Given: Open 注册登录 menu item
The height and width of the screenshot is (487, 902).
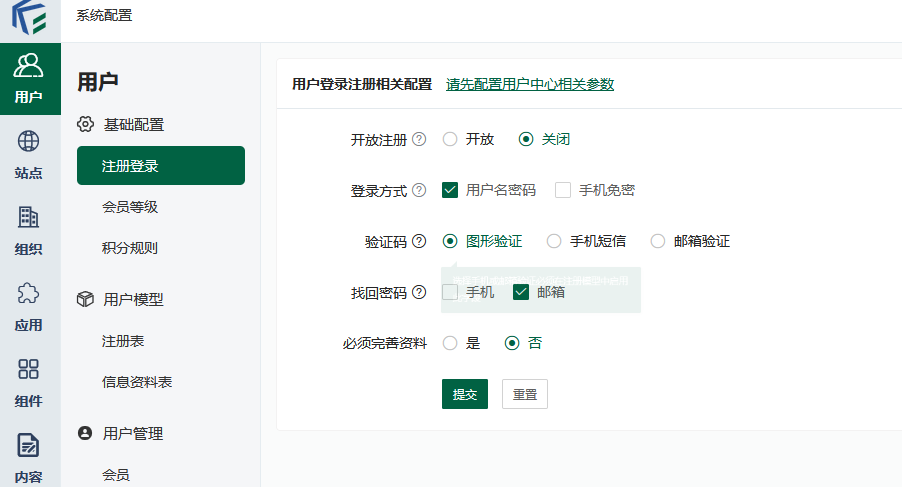Looking at the screenshot, I should tap(161, 166).
